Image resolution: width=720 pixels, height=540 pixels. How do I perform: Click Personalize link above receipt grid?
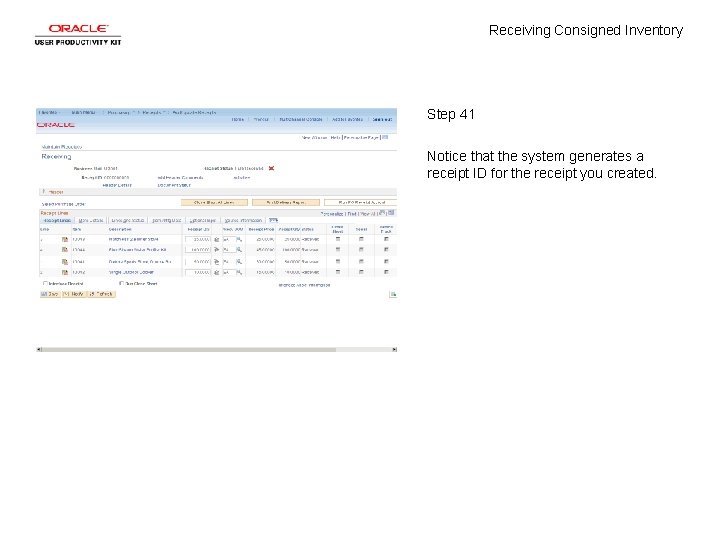pyautogui.click(x=332, y=214)
